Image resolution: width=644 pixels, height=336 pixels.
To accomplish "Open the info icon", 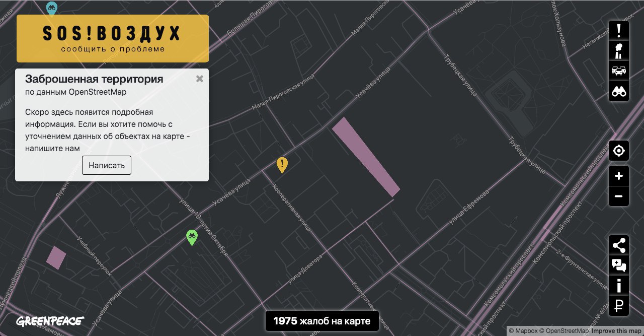I will 619,286.
